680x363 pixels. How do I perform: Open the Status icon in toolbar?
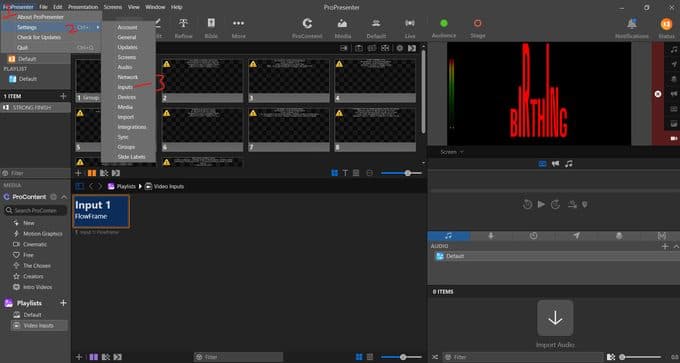click(666, 24)
